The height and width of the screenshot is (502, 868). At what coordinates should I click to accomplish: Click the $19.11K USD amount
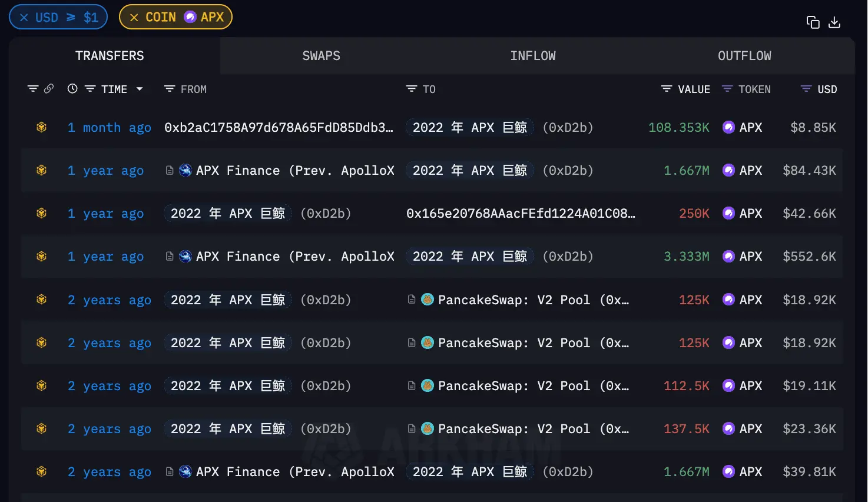click(809, 386)
